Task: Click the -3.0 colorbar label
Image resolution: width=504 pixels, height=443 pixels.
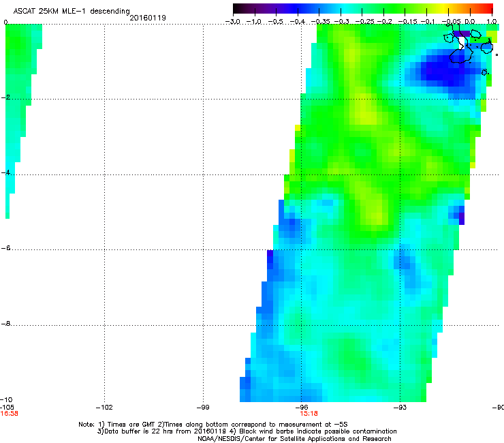Action: (x=232, y=22)
